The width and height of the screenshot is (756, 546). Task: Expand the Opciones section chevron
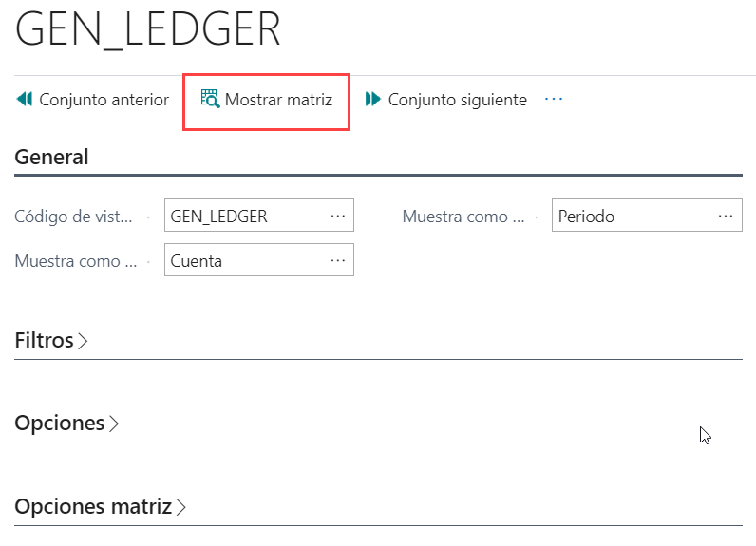(114, 424)
